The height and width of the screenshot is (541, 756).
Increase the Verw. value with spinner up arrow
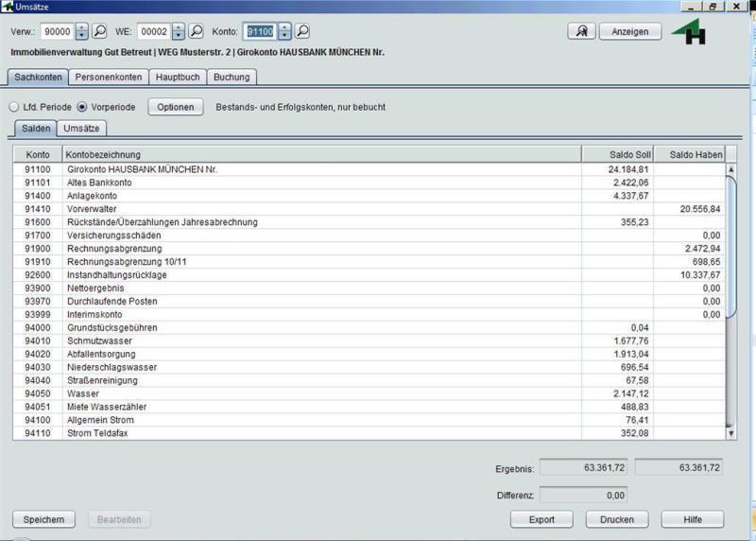(x=82, y=27)
